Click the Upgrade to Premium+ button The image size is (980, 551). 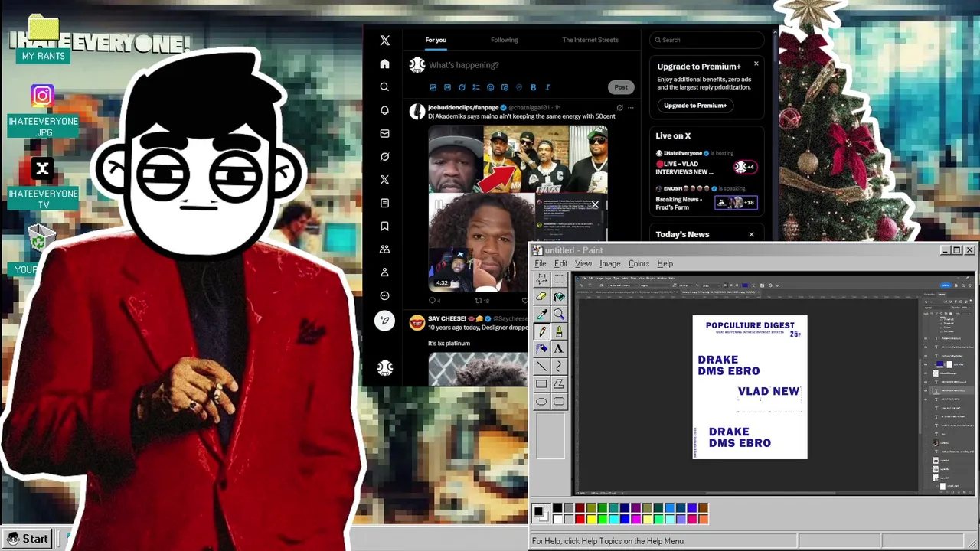(x=695, y=106)
